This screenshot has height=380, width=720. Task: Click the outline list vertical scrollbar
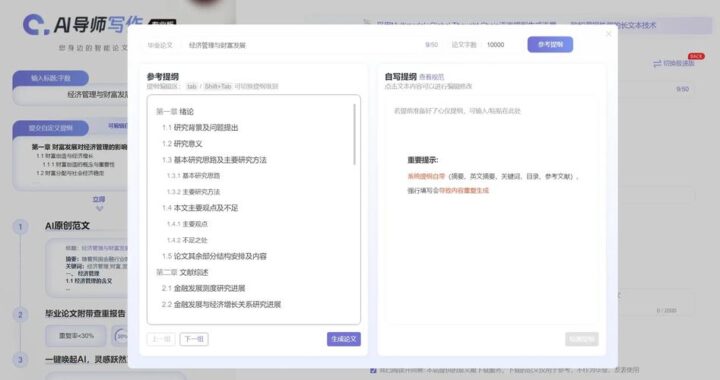click(354, 134)
